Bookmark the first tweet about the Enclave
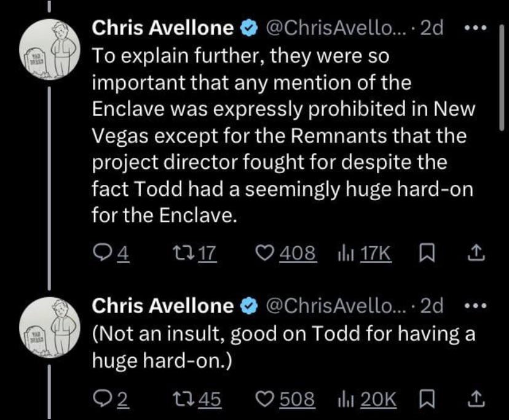Image resolution: width=509 pixels, height=420 pixels. click(426, 254)
